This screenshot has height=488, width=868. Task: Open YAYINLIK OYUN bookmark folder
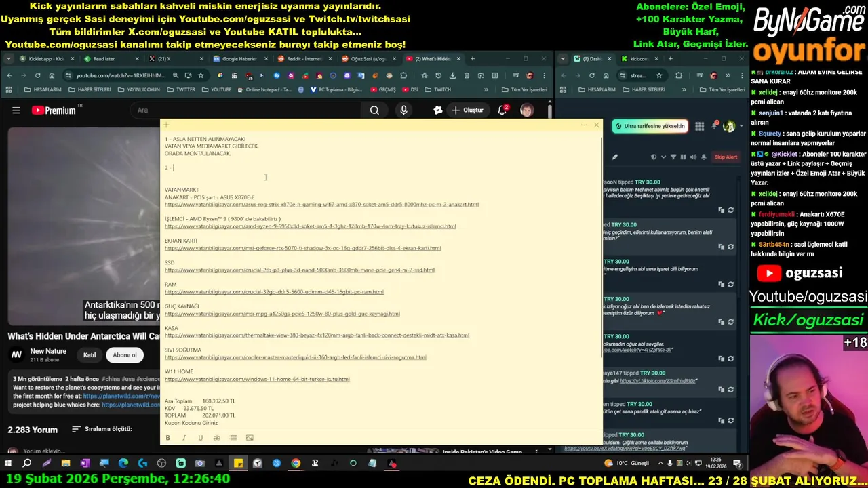tap(139, 89)
